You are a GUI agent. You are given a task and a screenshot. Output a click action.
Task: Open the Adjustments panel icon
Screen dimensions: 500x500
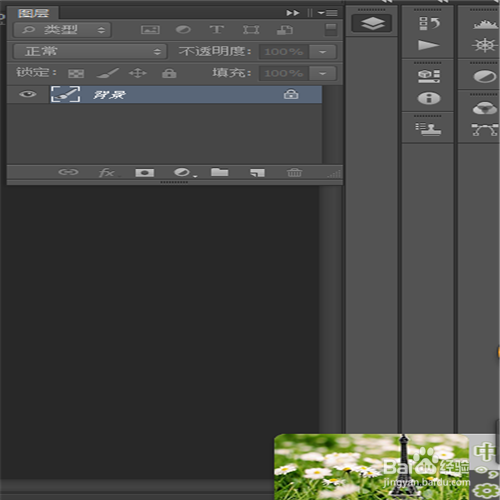(485, 76)
